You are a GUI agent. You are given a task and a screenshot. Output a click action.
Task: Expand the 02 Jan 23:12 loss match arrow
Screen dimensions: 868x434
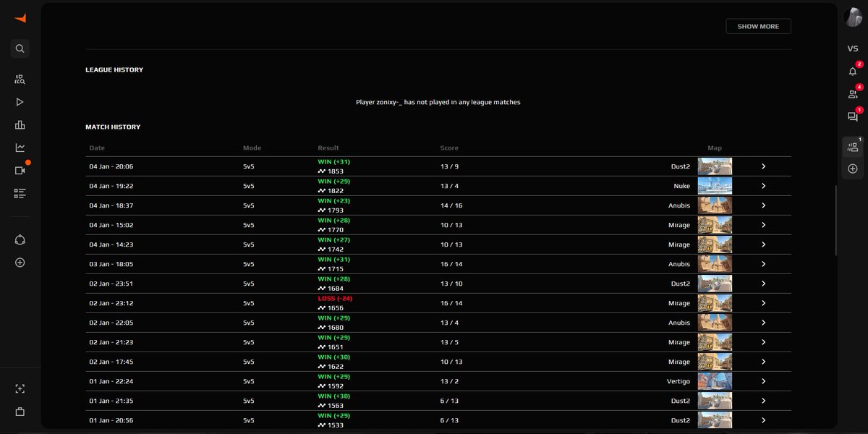763,303
